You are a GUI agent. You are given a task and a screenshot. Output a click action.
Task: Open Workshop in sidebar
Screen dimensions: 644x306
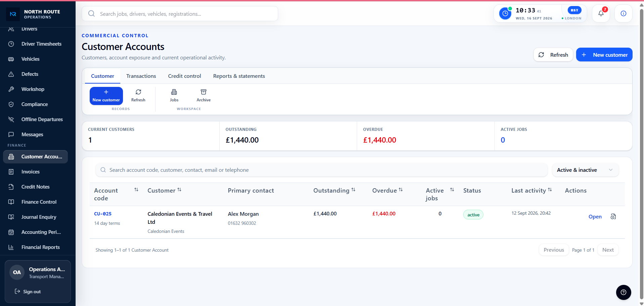[36, 89]
